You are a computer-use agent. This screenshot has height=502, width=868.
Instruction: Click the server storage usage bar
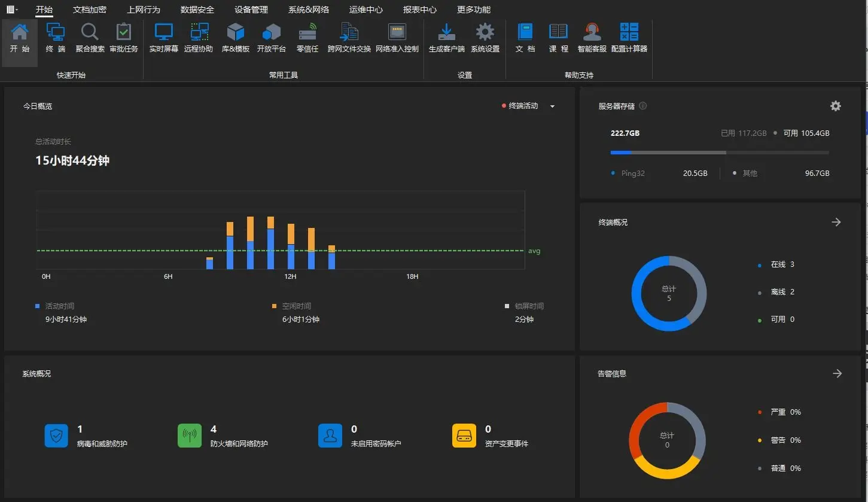pyautogui.click(x=719, y=153)
